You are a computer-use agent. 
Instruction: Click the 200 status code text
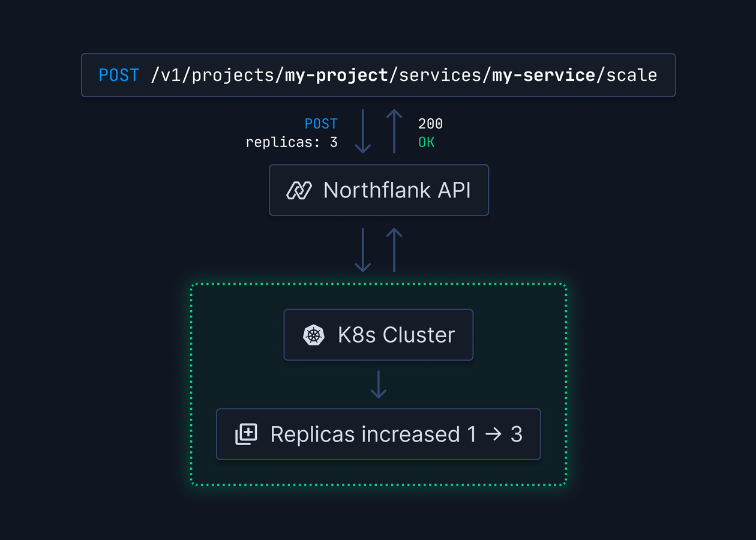coord(430,124)
